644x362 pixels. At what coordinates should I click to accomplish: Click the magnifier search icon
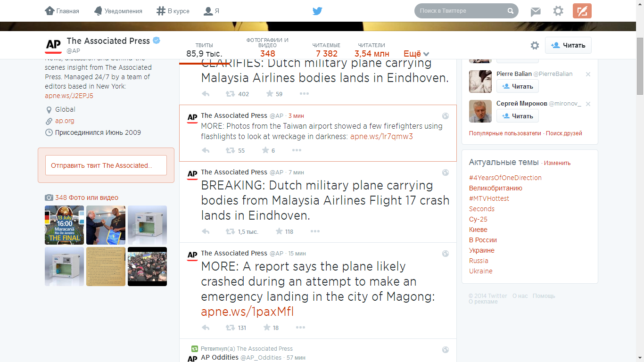coord(511,11)
